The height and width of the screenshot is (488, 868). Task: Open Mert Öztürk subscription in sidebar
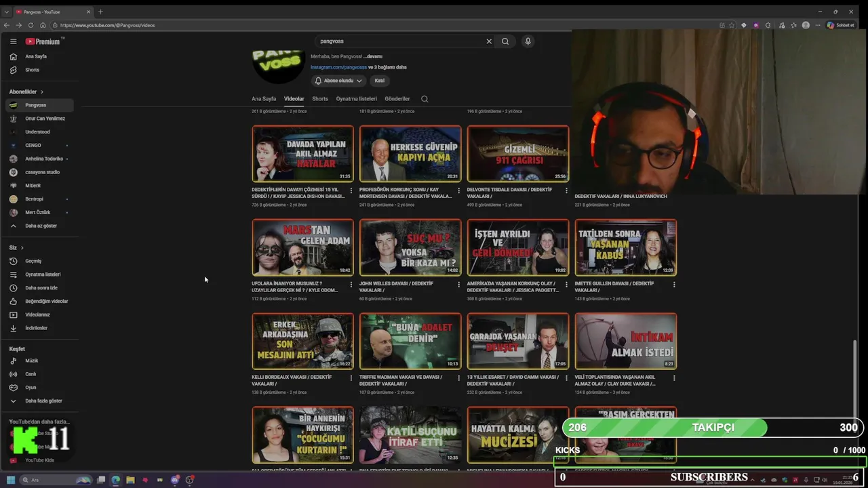pyautogui.click(x=41, y=212)
